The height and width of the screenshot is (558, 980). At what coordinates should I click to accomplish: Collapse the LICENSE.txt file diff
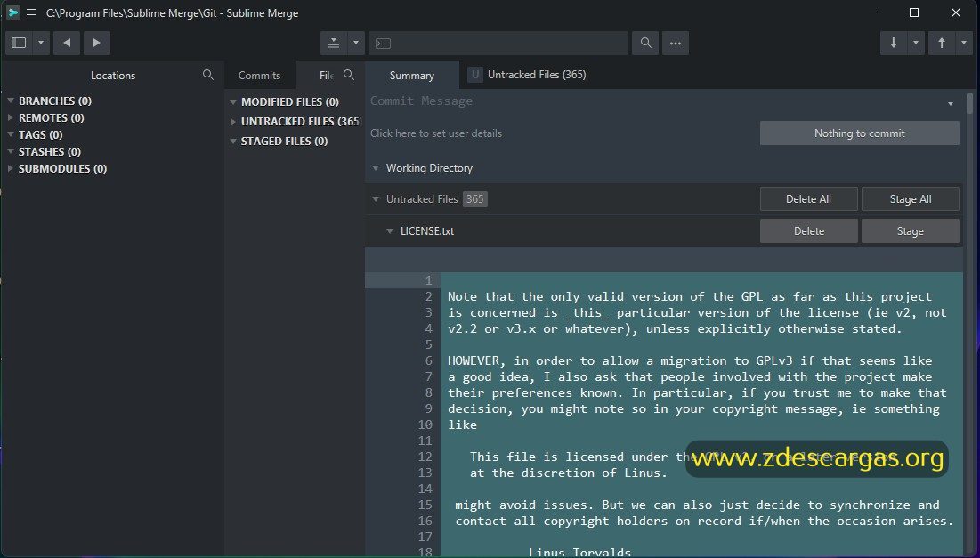(x=390, y=231)
